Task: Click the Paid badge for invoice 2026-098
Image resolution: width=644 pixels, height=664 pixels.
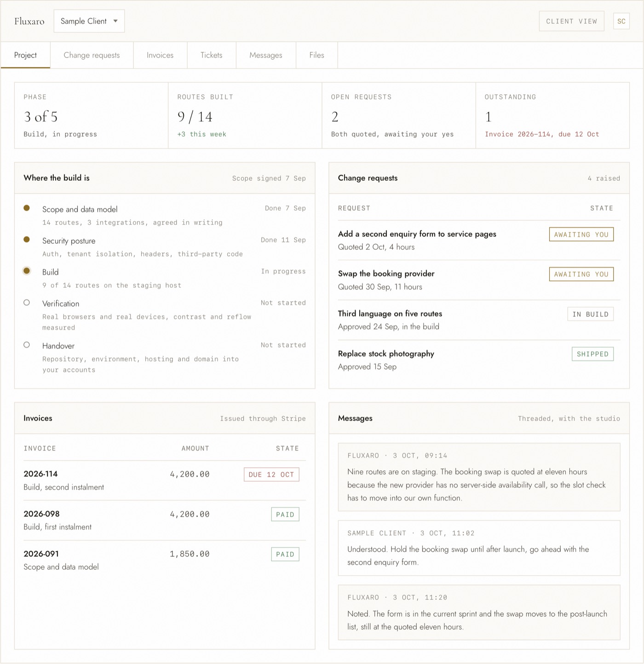Action: coord(285,515)
